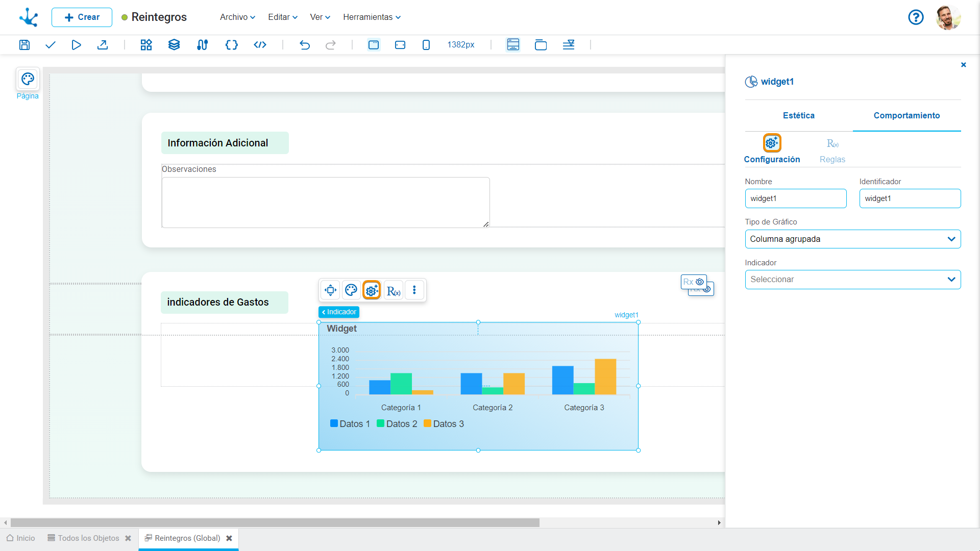Screen dimensions: 980x551
Task: Save the form with the floppy icon
Action: point(24,45)
